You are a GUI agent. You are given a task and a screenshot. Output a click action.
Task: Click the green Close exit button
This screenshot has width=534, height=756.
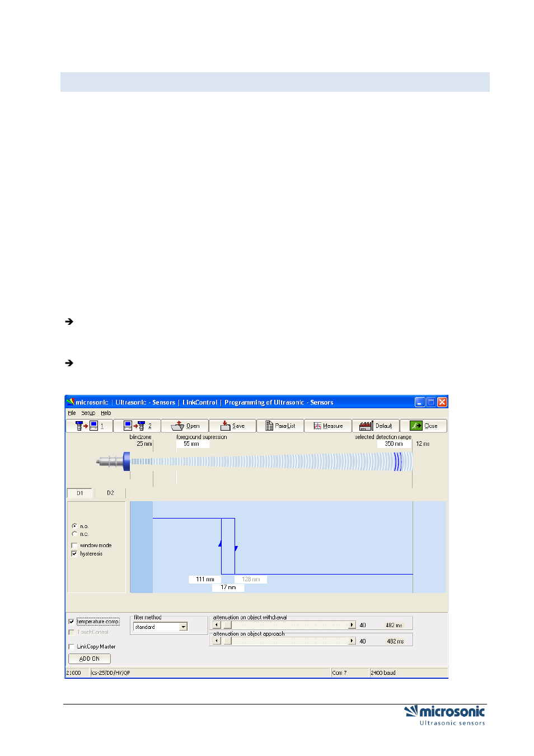(423, 426)
